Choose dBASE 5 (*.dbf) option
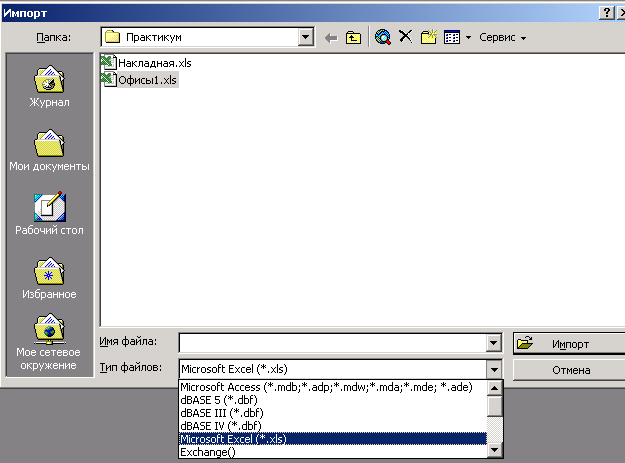625x463 pixels. [333, 400]
